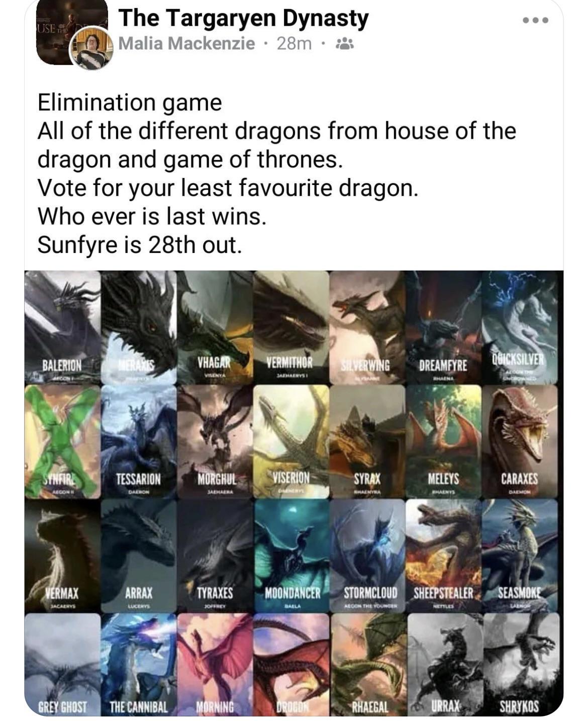
Task: Open Malia Mackenzie's profile picture
Action: click(91, 47)
